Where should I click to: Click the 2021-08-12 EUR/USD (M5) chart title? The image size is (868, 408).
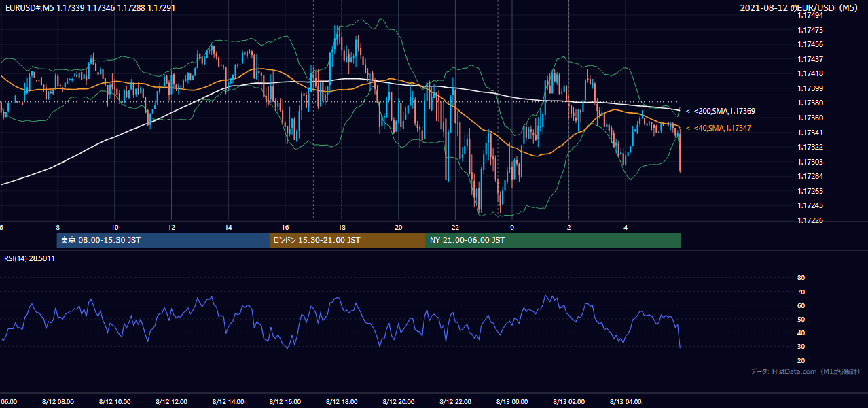(799, 8)
